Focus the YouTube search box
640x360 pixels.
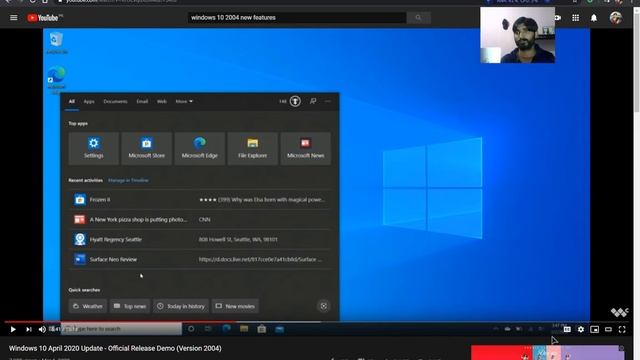[x=297, y=18]
